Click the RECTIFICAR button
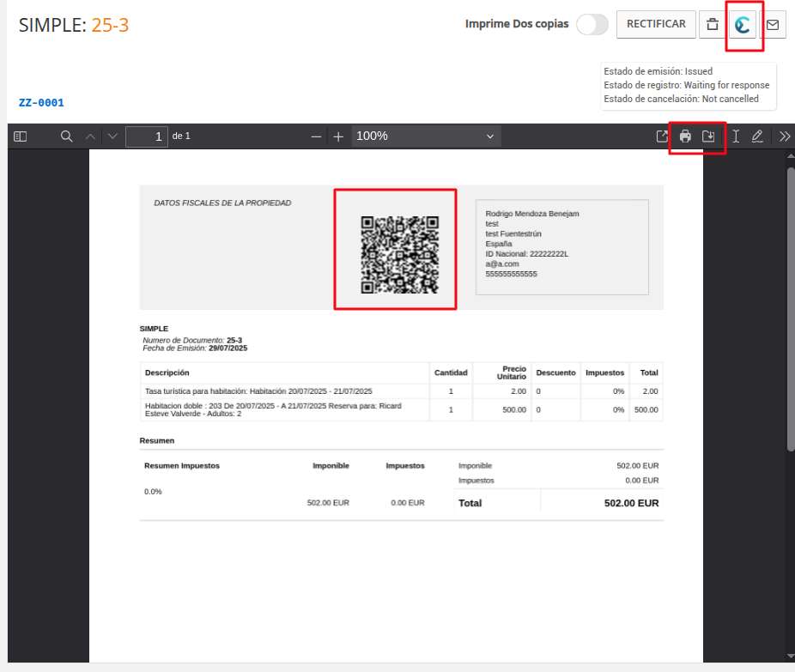 tap(656, 24)
